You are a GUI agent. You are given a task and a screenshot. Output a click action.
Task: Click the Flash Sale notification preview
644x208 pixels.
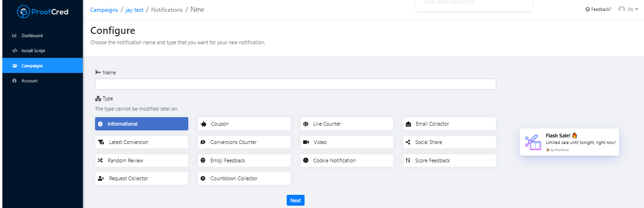tap(569, 142)
